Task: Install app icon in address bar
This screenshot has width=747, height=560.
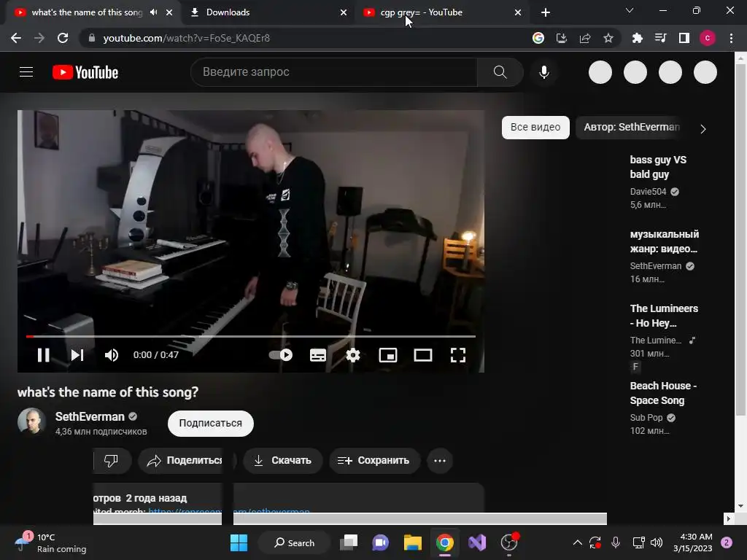Action: [x=562, y=38]
